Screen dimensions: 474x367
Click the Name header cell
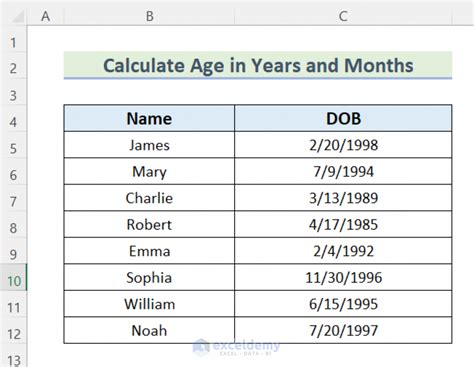[149, 118]
